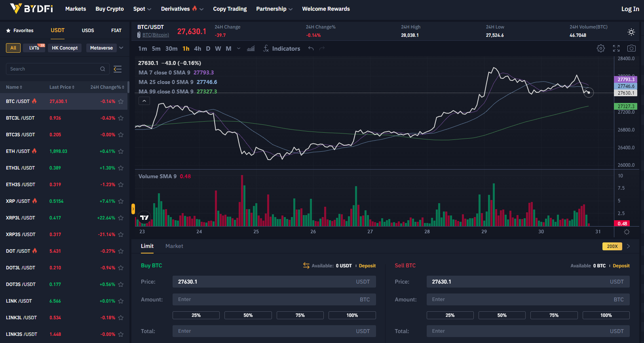This screenshot has width=644, height=343.
Task: Open the BTC(Bitcoin) info link
Action: click(x=156, y=35)
